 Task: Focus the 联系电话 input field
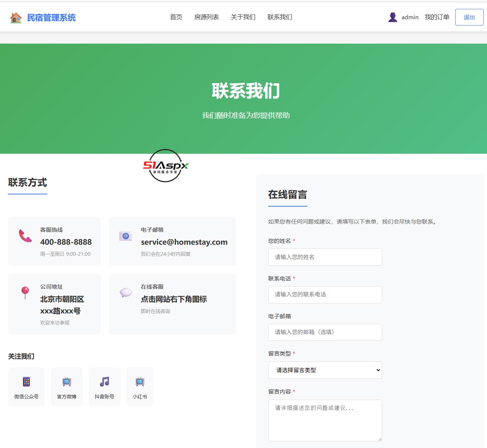point(325,295)
